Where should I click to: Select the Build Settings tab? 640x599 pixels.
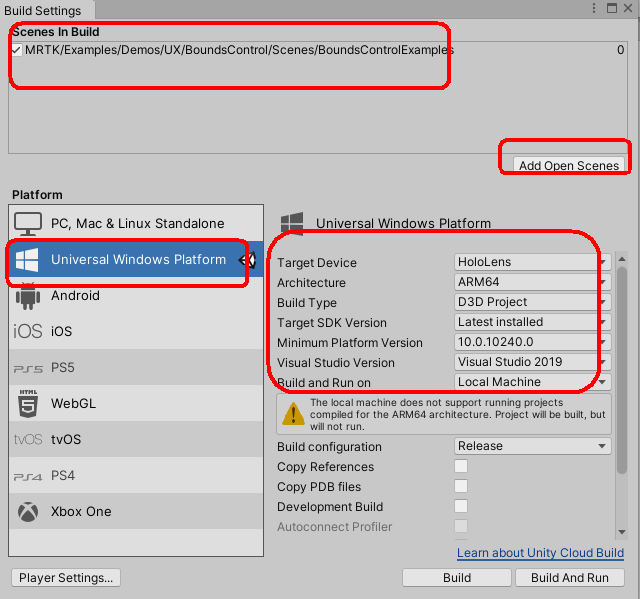pyautogui.click(x=47, y=10)
